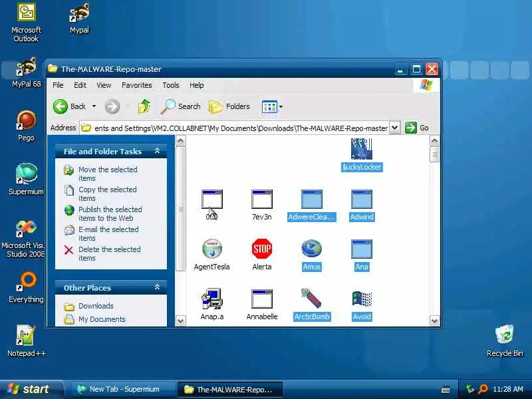Image resolution: width=532 pixels, height=399 pixels.
Task: Click the task pane scroll down arrow
Action: tap(180, 321)
